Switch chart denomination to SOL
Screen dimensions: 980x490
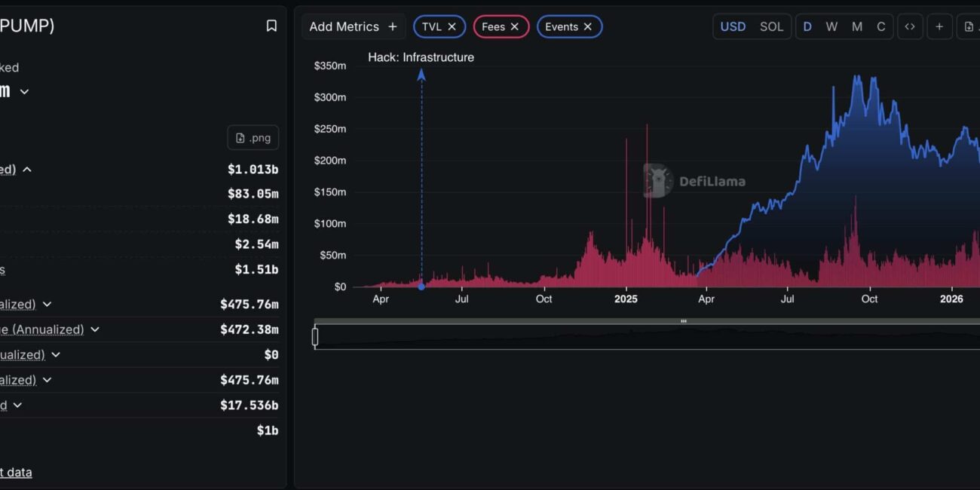771,26
